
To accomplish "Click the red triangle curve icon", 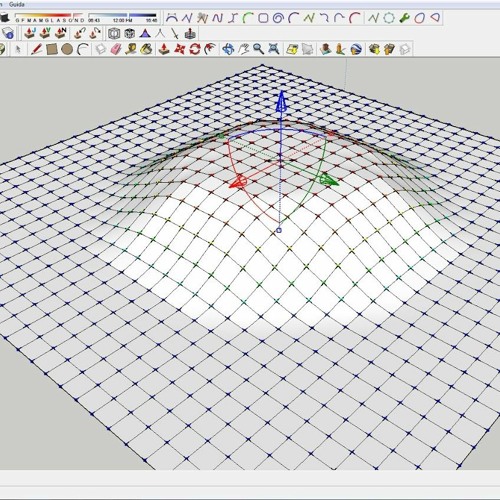I will click(435, 17).
